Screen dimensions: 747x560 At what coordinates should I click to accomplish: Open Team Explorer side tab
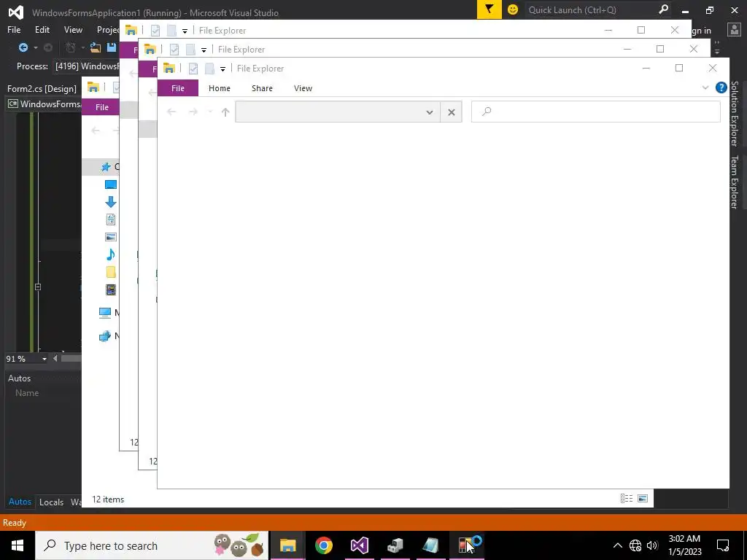(x=734, y=182)
